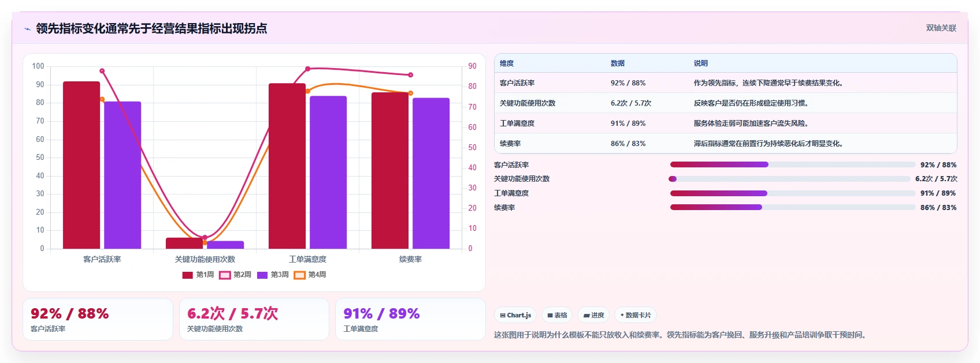Open the 6.2次 / 5.7次 关键功能使用次数 KPI card
980x363 pixels.
[254, 319]
